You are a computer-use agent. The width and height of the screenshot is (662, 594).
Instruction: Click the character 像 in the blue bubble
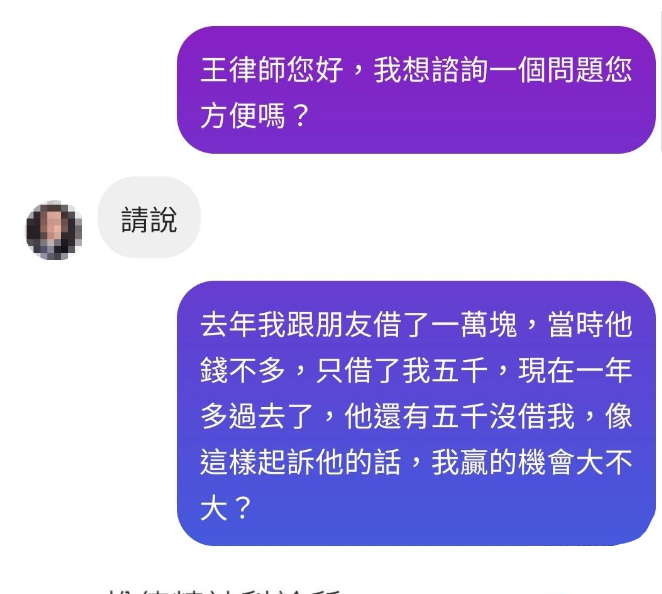click(619, 416)
